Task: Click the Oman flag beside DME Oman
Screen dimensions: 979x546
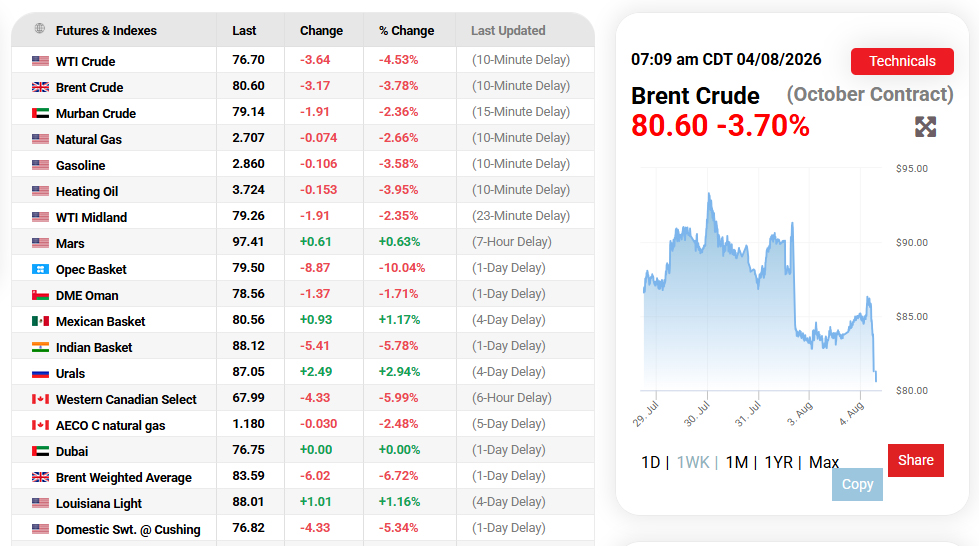Action: click(41, 295)
